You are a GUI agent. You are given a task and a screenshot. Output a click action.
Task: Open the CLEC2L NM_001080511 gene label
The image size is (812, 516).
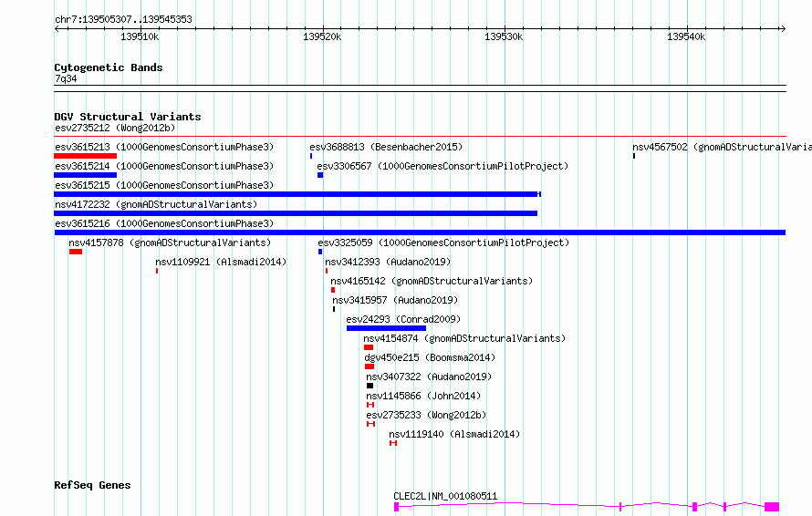[x=445, y=496]
